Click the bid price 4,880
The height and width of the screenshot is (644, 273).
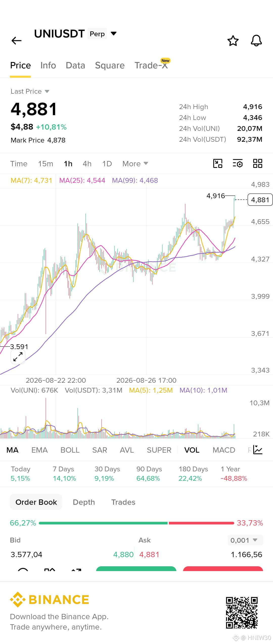click(123, 555)
